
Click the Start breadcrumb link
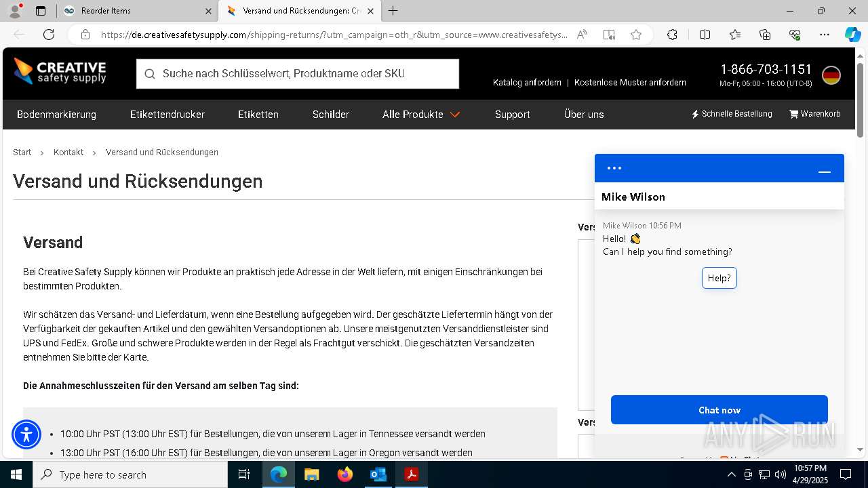pos(22,152)
